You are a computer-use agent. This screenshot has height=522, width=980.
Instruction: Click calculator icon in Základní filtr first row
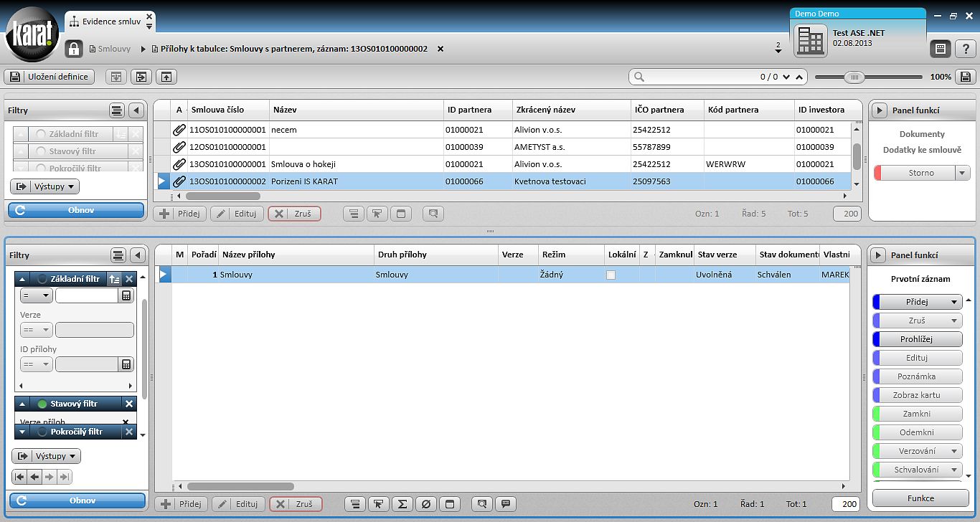[x=126, y=295]
